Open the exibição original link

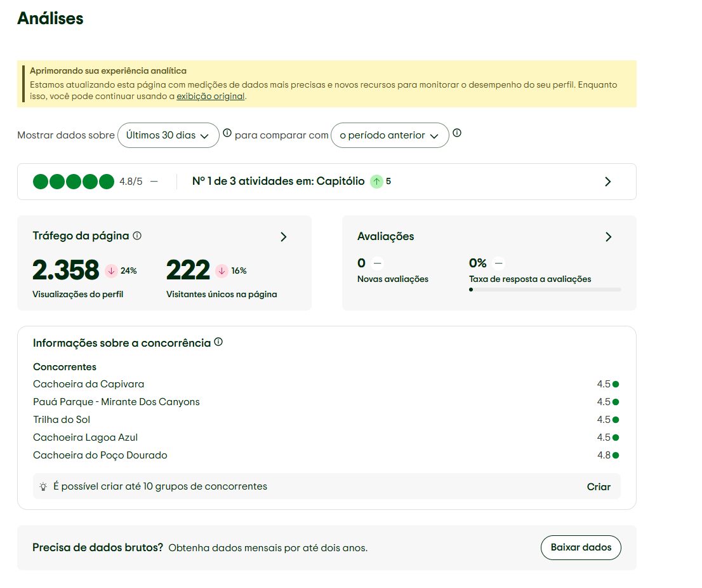[210, 97]
